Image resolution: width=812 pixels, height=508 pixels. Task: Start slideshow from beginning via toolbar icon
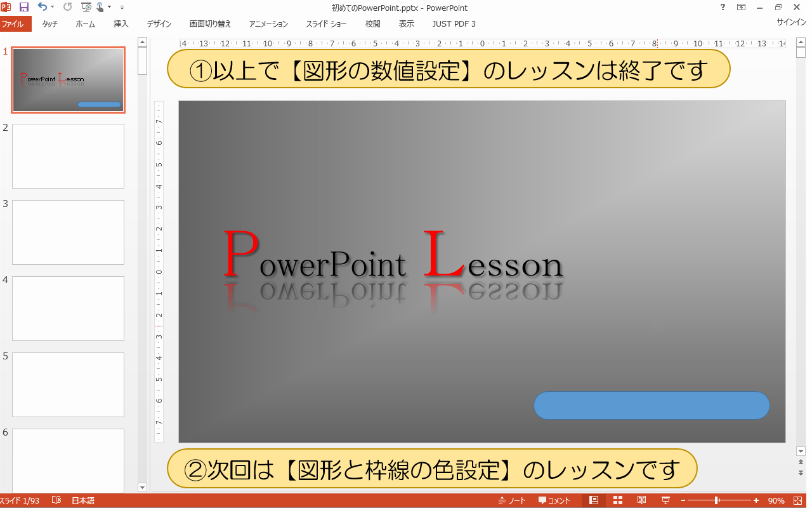[x=87, y=7]
